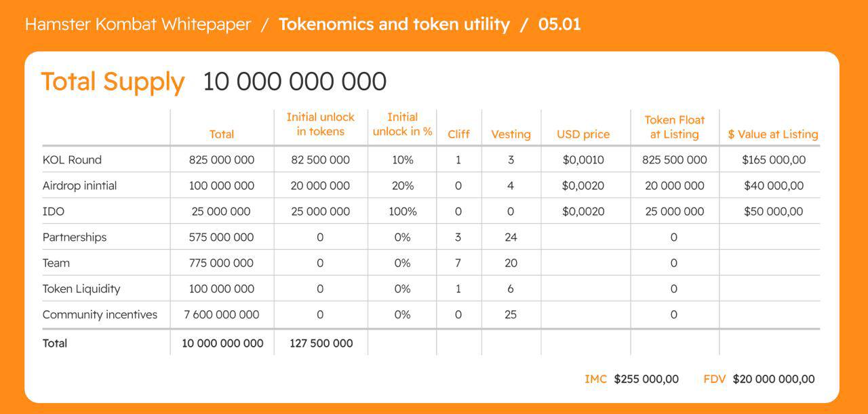
Task: Select the $ Value at Listing header
Action: tap(772, 134)
